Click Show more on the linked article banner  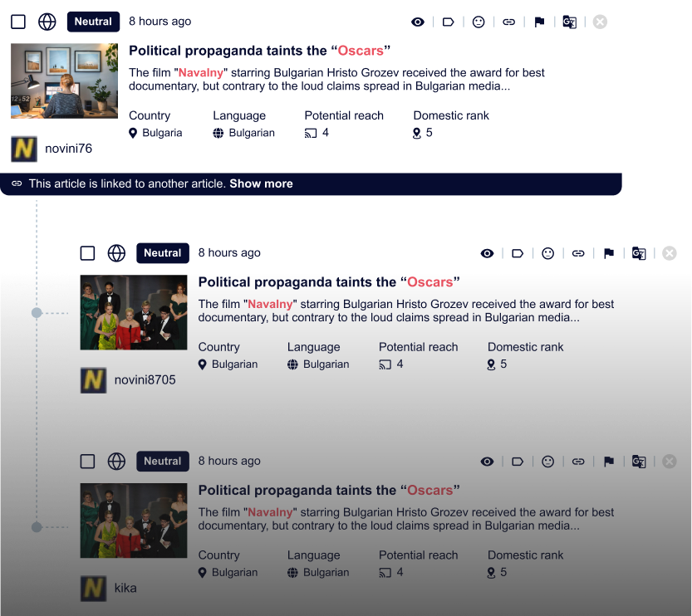point(261,183)
